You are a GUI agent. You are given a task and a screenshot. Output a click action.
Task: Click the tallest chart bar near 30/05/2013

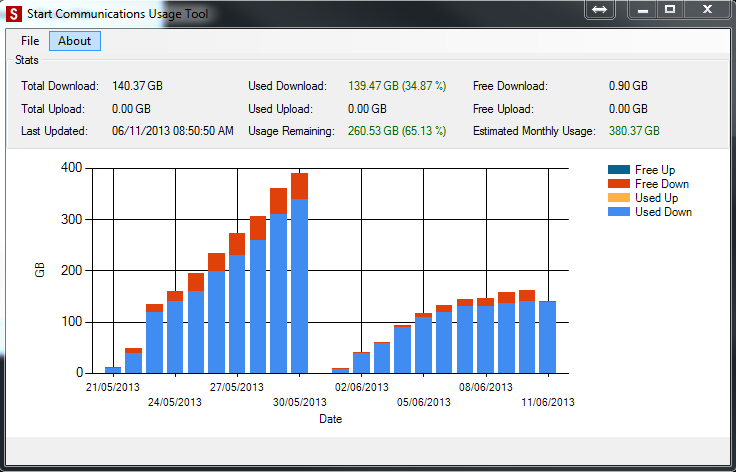click(x=299, y=273)
